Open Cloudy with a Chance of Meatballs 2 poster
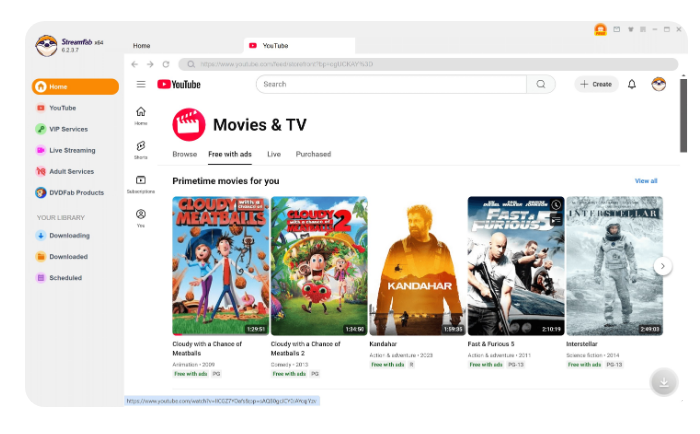Screen dimensions: 700x434 pos(319,266)
